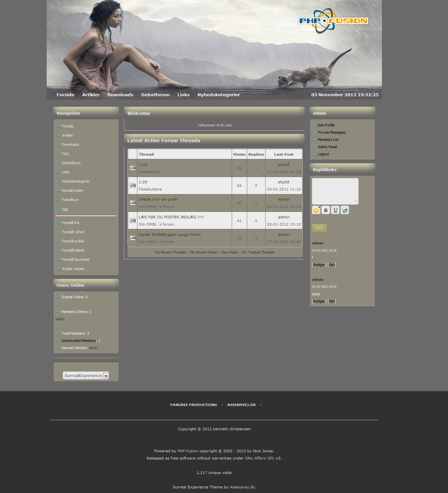Click the smiley emoticon icon in Replikboks
This screenshot has height=493, width=448.
point(316,210)
